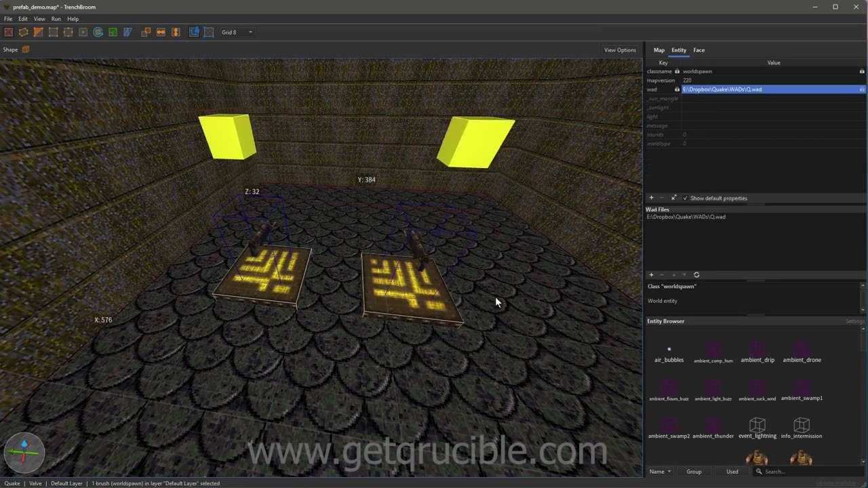The image size is (868, 488).
Task: Flip selection vertically
Action: [176, 32]
